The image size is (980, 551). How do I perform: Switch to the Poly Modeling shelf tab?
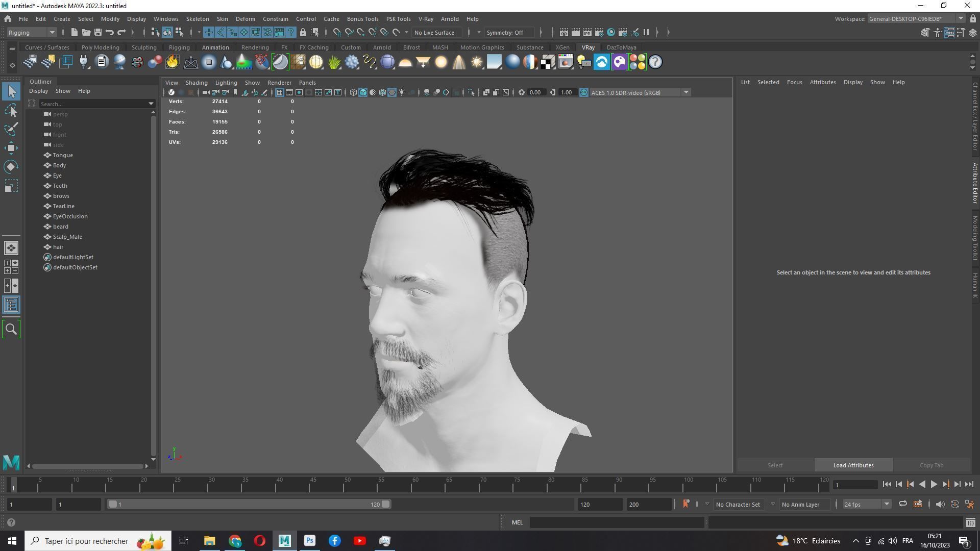pos(100,47)
